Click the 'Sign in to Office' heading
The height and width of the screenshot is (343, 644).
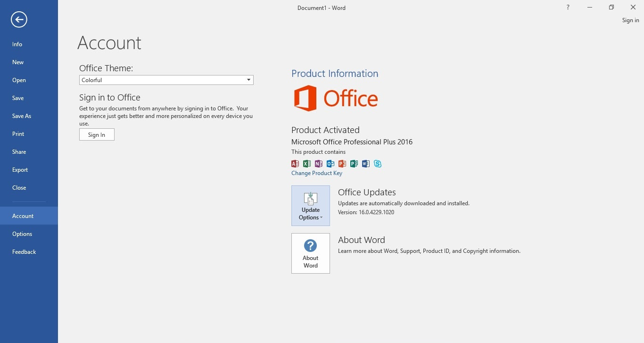point(110,98)
